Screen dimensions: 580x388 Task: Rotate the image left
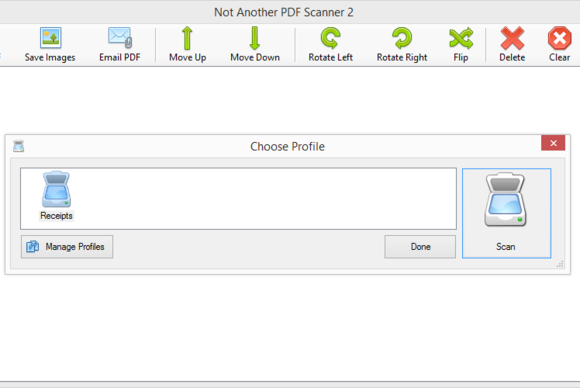(x=331, y=44)
